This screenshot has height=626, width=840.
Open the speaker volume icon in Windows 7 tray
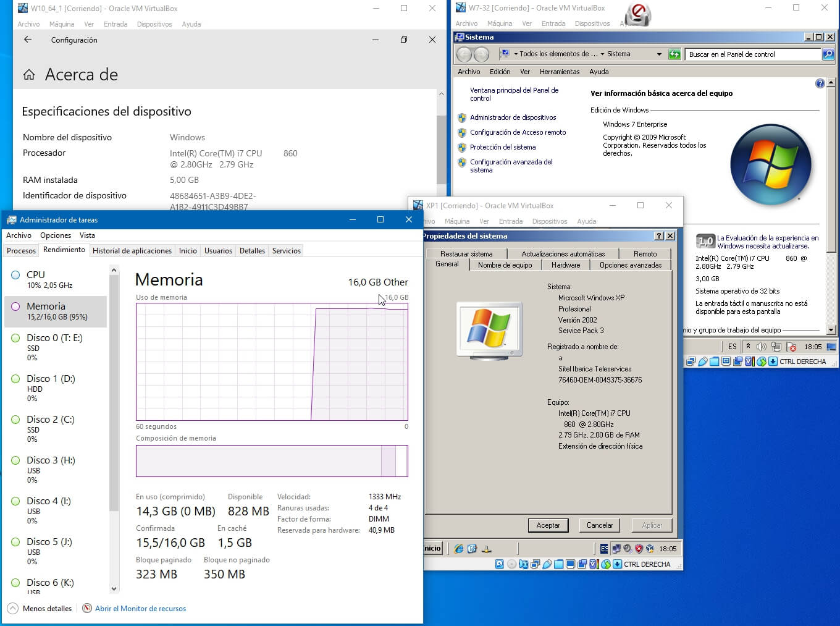[x=762, y=347]
